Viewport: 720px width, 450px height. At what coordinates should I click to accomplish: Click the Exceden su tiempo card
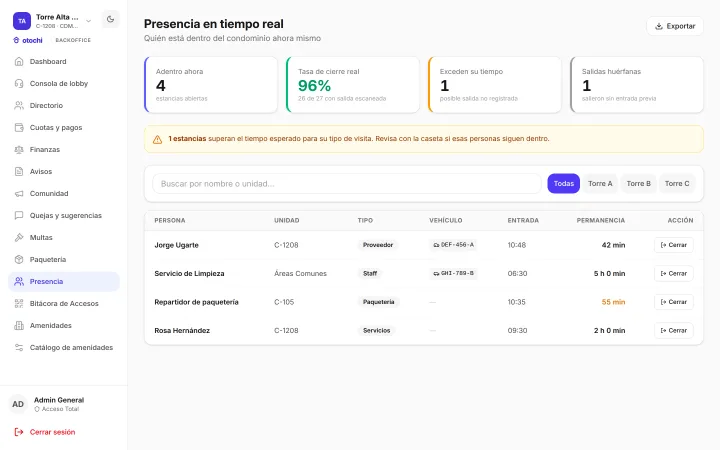point(495,84)
